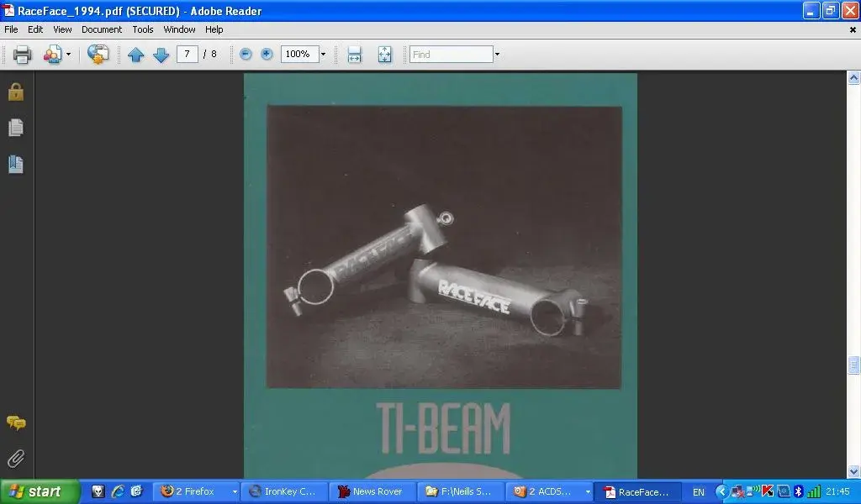Open the Pages thumbnails panel icon

coord(16,128)
